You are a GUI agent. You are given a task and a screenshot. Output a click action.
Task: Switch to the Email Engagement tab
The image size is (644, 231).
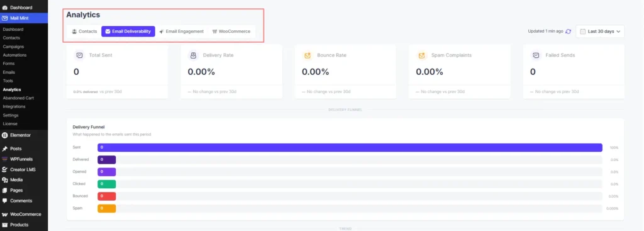coord(182,31)
